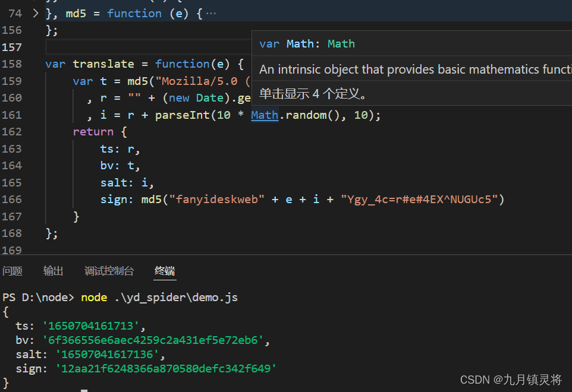Select the 终端 tab

click(165, 271)
